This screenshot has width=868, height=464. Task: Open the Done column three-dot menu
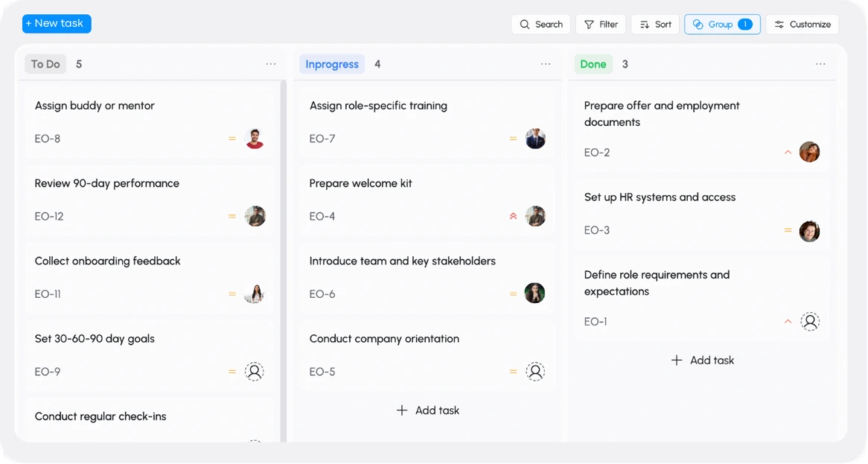click(820, 65)
